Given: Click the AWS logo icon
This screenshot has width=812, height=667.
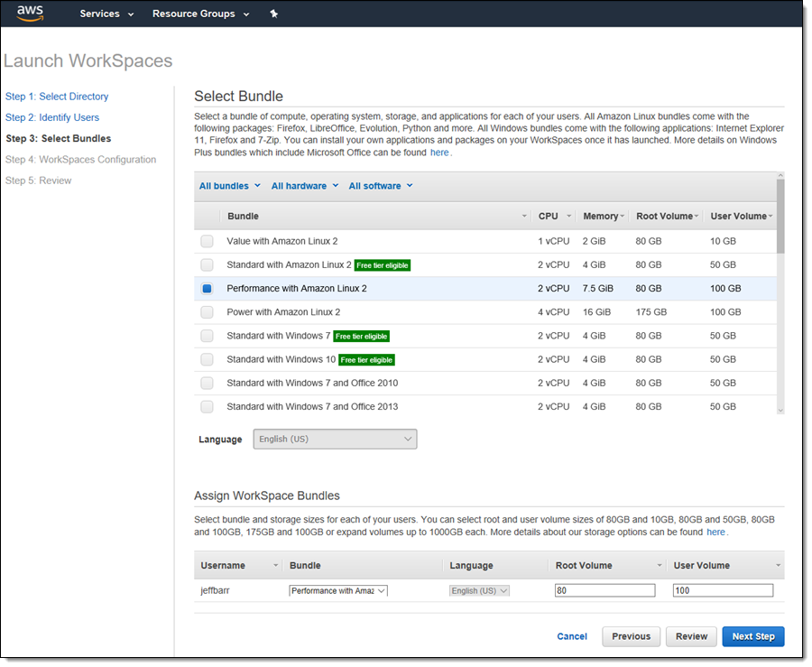Looking at the screenshot, I should (30, 14).
